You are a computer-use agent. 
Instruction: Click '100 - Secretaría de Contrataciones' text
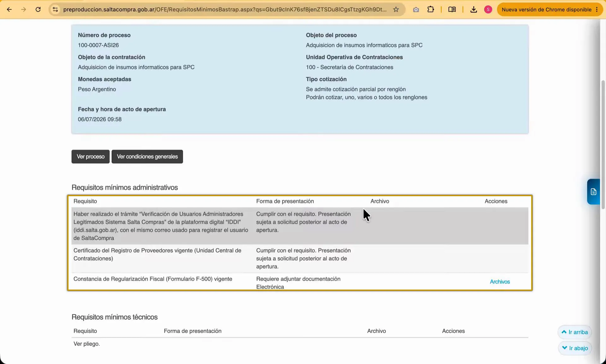(x=349, y=67)
